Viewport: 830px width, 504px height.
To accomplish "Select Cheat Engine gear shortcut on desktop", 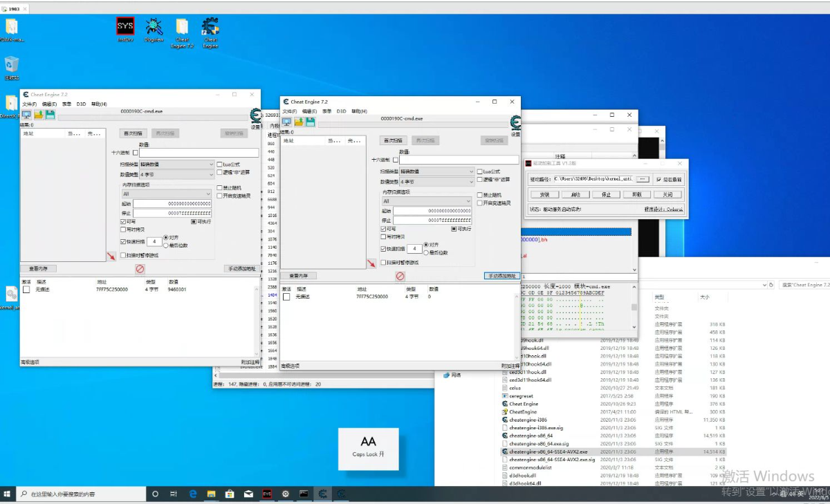I will (x=210, y=32).
